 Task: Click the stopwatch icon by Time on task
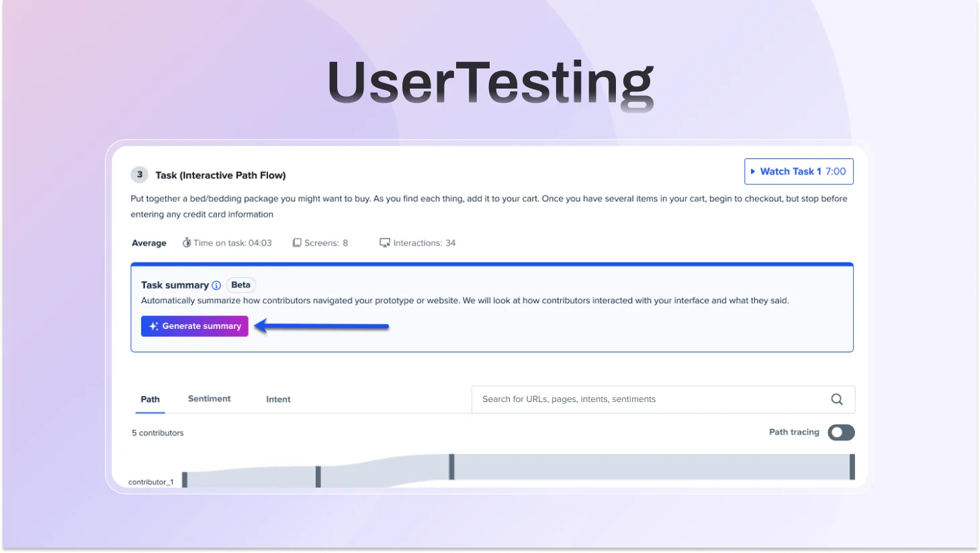[187, 243]
